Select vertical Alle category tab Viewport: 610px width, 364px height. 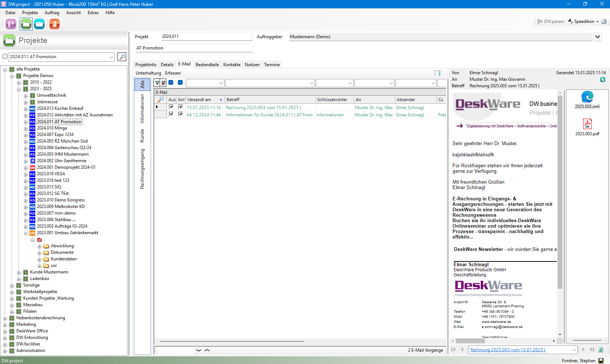point(142,84)
